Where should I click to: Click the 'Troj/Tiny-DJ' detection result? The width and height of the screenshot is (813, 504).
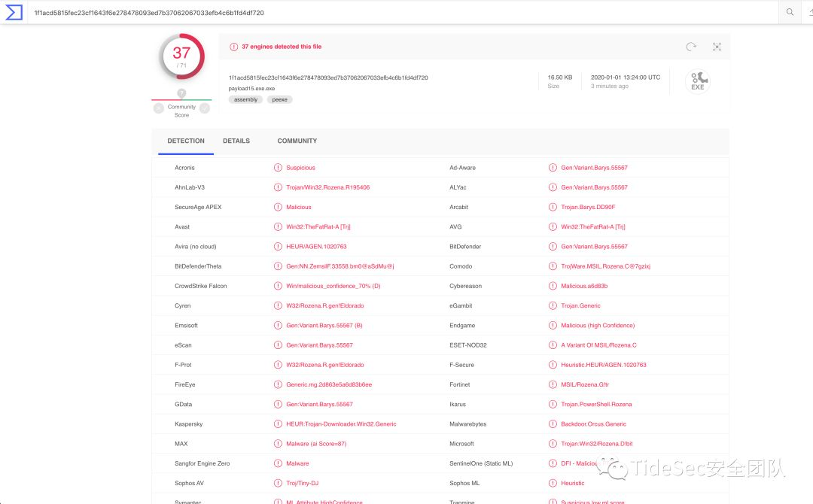(303, 483)
